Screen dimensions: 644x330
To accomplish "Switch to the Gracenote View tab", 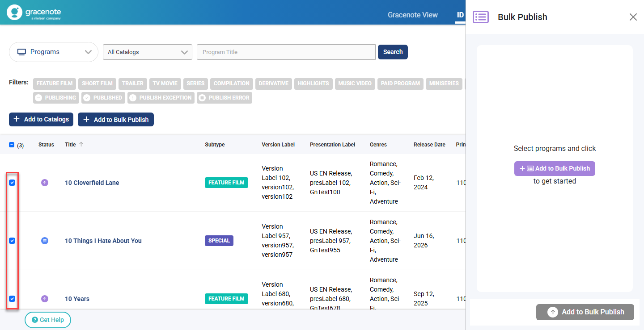I will coord(412,15).
